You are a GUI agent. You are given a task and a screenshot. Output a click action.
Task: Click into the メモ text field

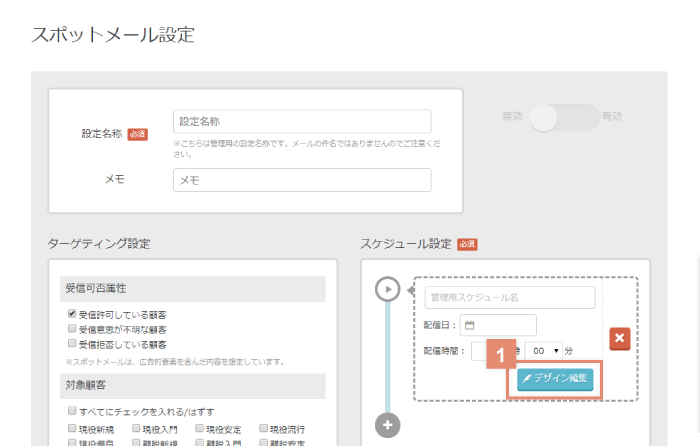click(x=301, y=180)
